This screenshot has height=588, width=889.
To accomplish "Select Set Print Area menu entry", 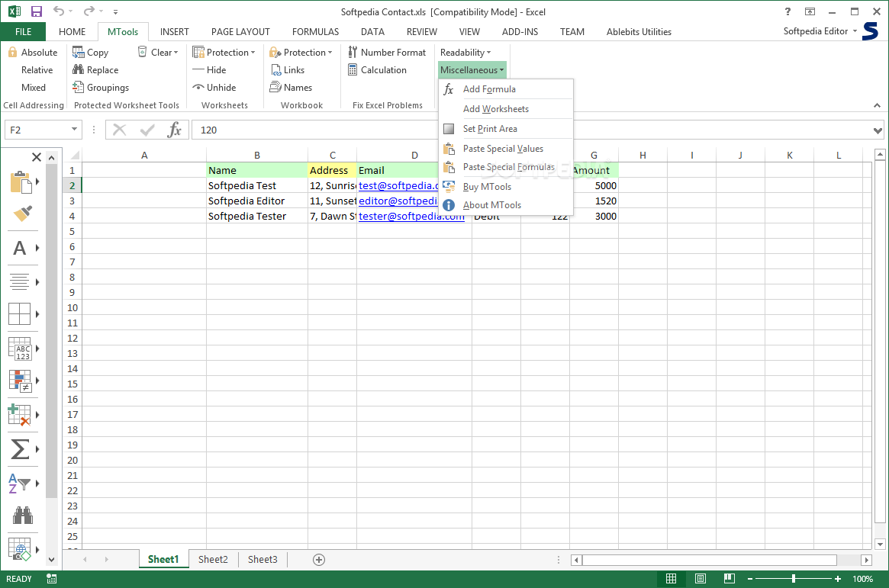I will (x=506, y=129).
